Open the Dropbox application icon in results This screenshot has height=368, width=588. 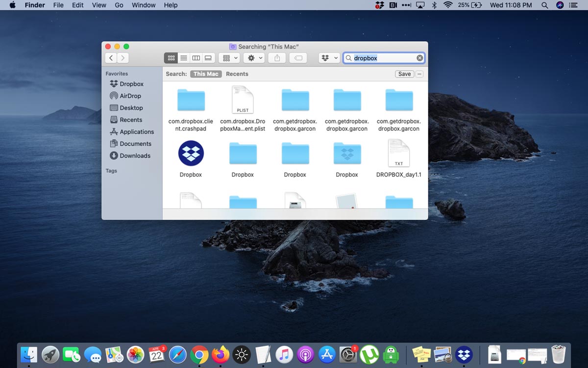(x=191, y=153)
